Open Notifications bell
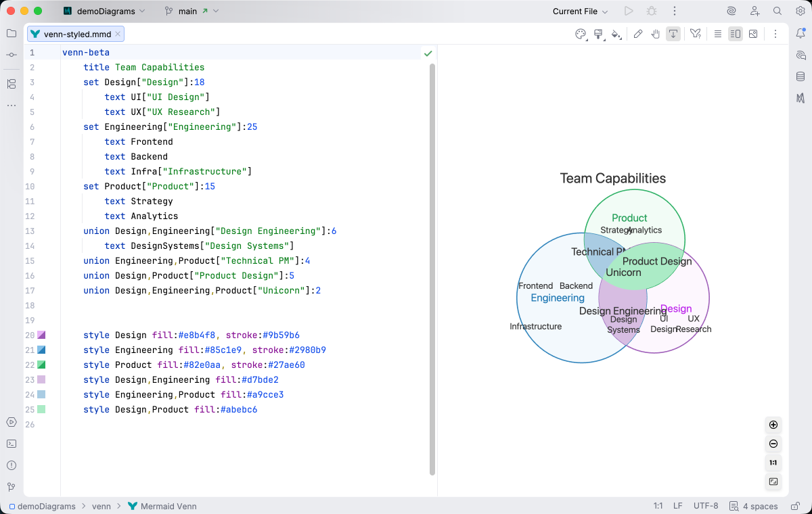The image size is (812, 514). [800, 33]
